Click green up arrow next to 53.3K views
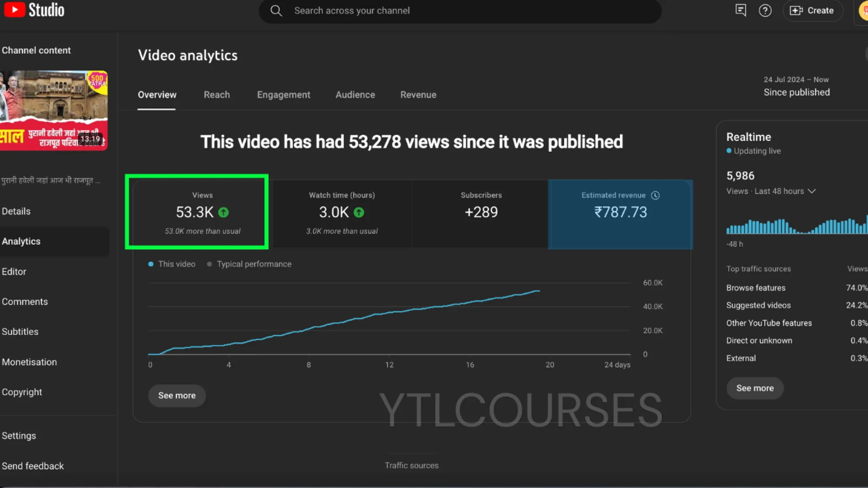This screenshot has height=488, width=868. [x=224, y=213]
